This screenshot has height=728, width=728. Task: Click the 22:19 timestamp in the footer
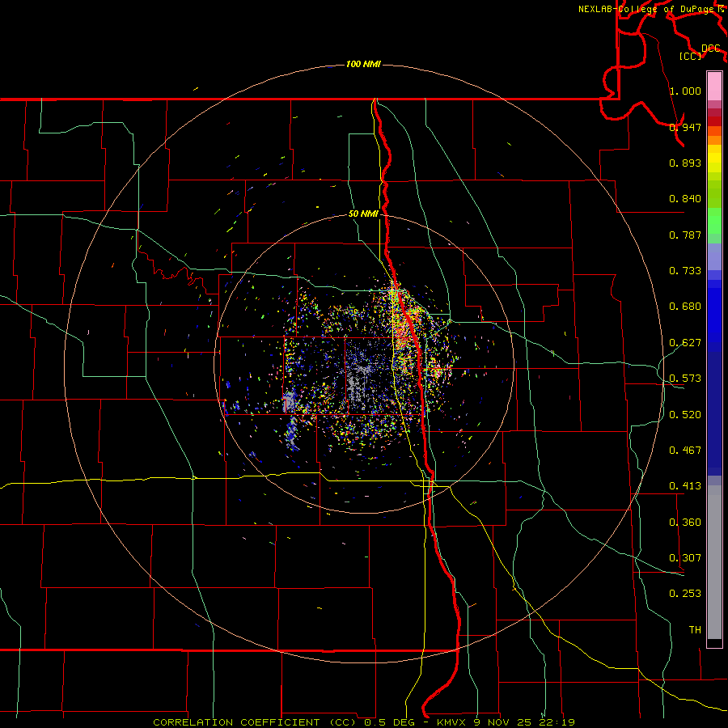click(x=557, y=722)
